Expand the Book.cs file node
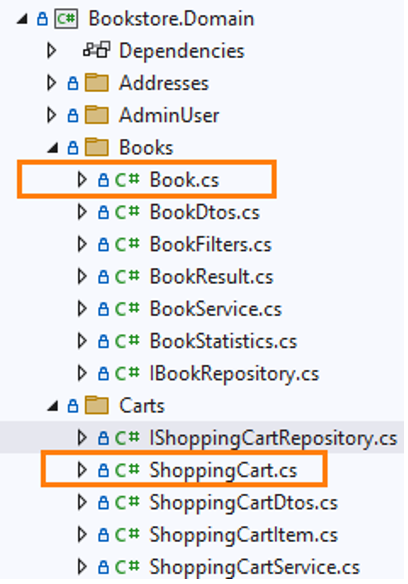Image resolution: width=408 pixels, height=584 pixels. pos(82,180)
